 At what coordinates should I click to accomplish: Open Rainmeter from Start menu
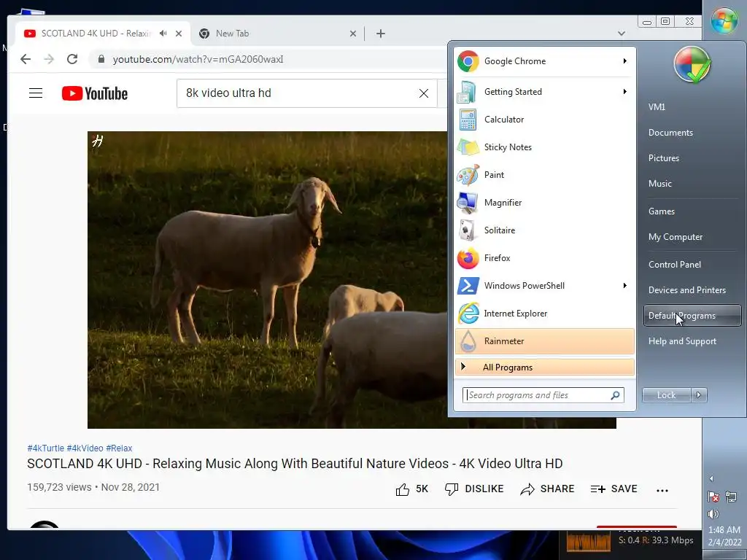(544, 341)
